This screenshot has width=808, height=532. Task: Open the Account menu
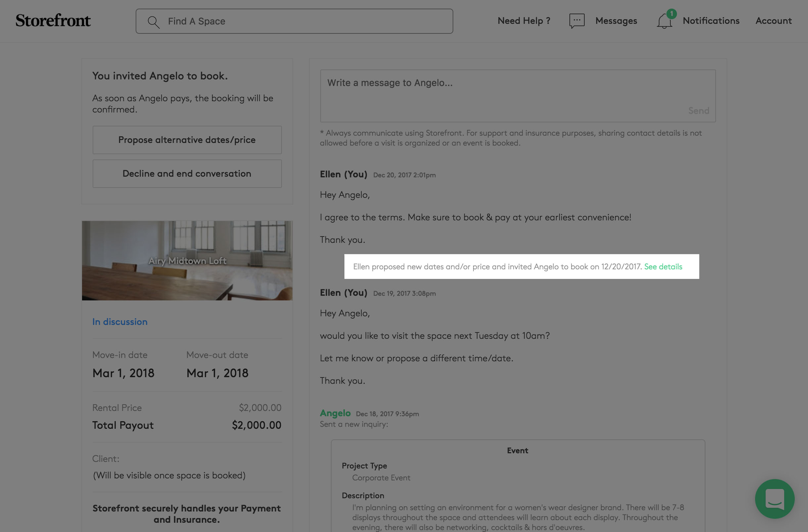pyautogui.click(x=773, y=21)
